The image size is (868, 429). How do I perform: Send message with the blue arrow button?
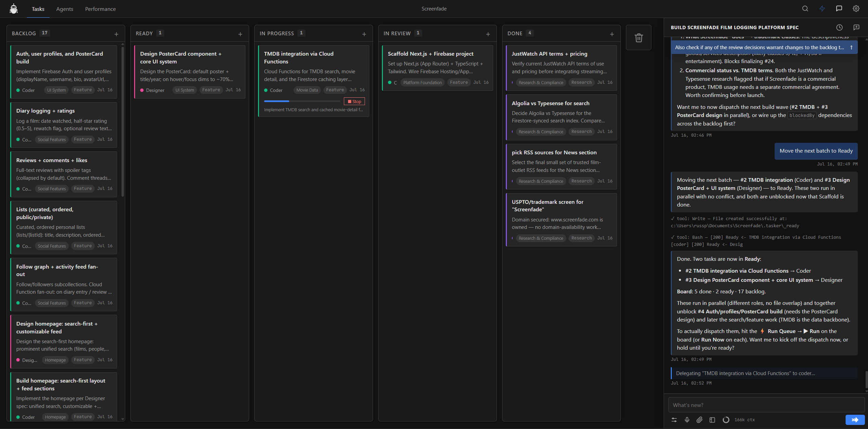click(855, 420)
